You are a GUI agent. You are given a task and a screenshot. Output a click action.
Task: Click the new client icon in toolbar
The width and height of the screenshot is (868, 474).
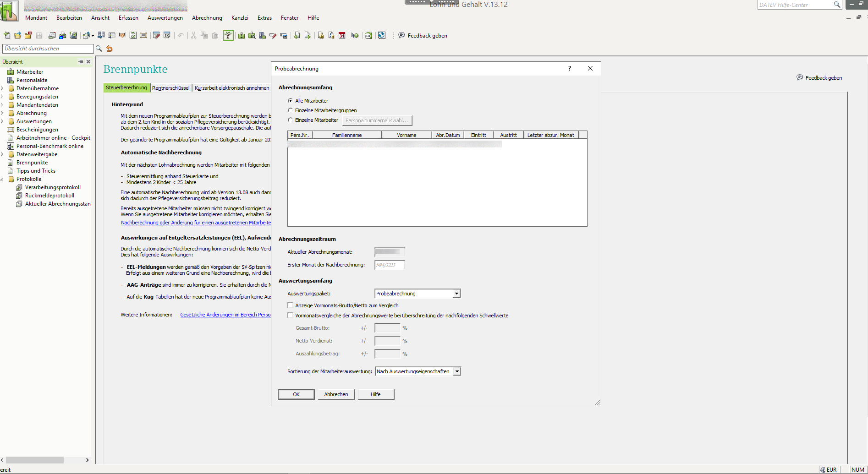[x=7, y=35]
